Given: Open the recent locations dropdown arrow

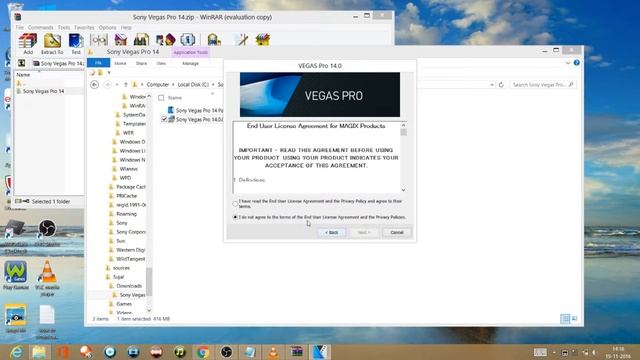Looking at the screenshot, I should 117,84.
